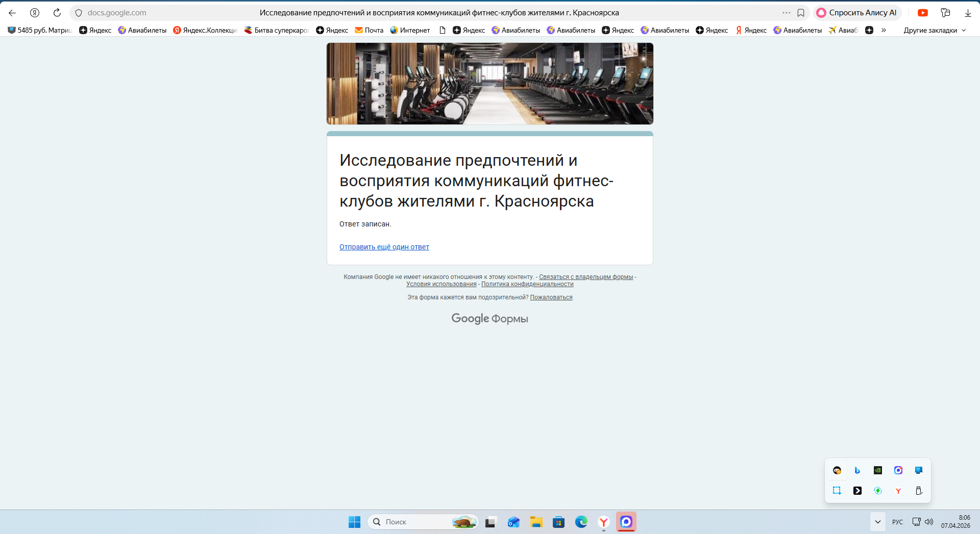
Task: Open the "Битва суперкаров" bookmark
Action: pos(277,30)
